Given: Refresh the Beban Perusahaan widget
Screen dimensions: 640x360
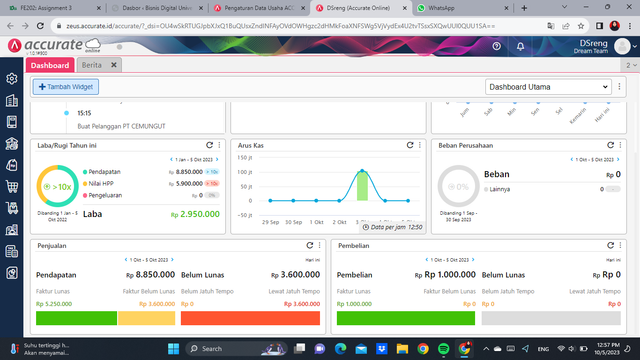Looking at the screenshot, I should coord(611,145).
